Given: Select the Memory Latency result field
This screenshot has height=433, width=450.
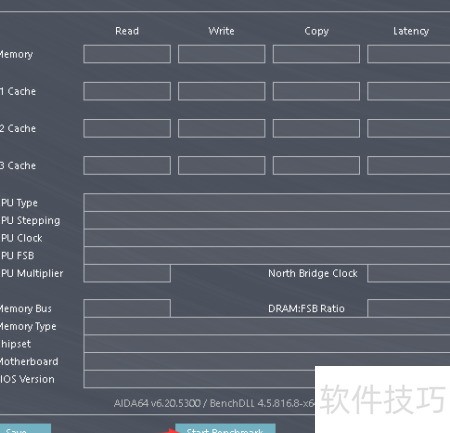Looking at the screenshot, I should (409, 54).
